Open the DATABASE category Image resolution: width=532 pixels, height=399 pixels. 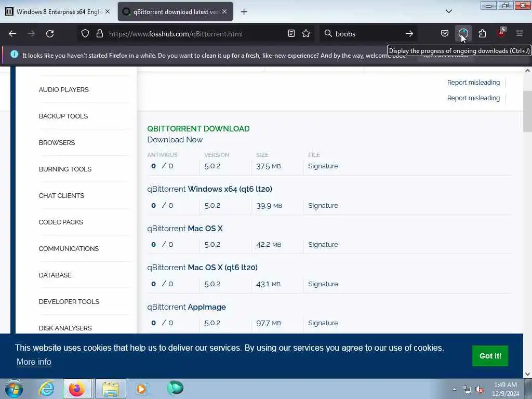55,275
